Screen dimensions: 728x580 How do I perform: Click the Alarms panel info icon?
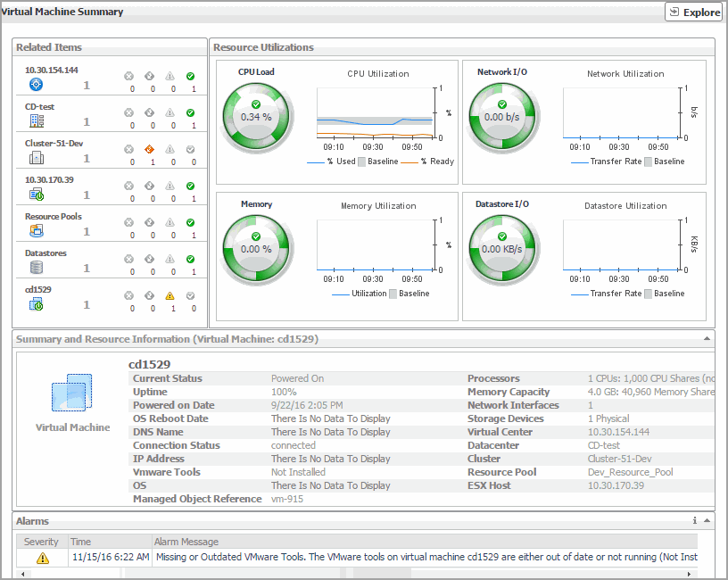pos(694,521)
